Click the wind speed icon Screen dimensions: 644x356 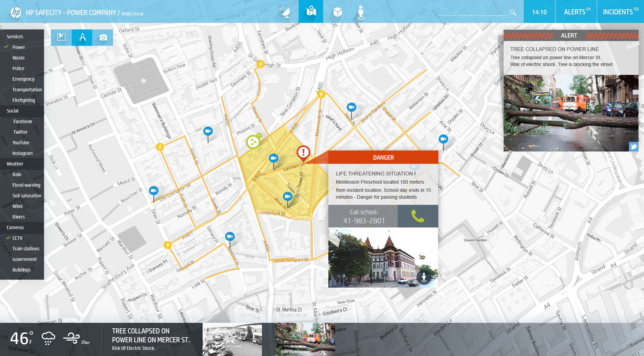click(72, 338)
